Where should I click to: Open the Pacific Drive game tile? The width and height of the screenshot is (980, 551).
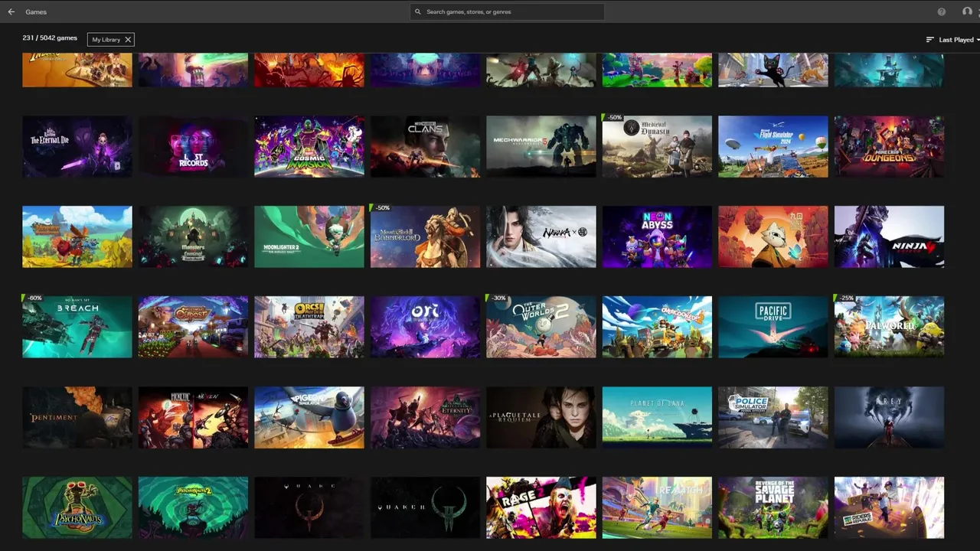[773, 327]
